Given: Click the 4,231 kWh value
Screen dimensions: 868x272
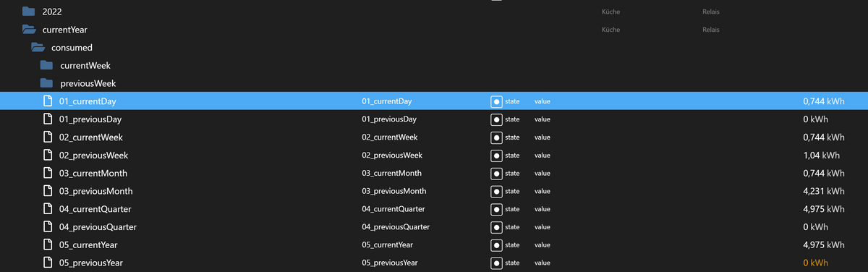Looking at the screenshot, I should 824,191.
